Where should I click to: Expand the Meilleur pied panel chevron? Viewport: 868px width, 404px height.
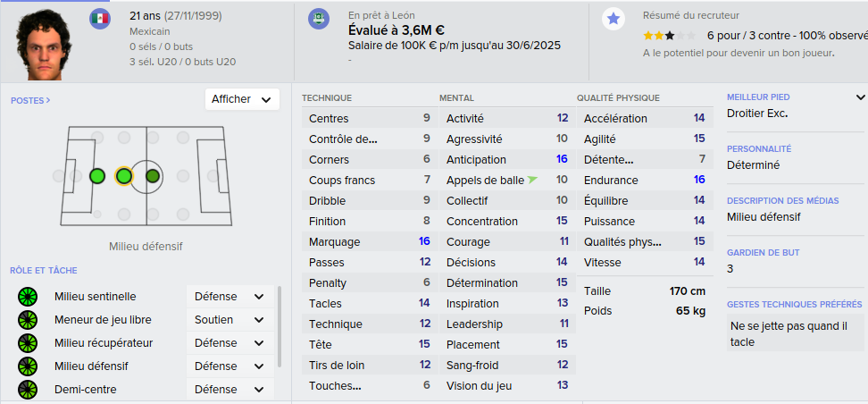coord(860,97)
